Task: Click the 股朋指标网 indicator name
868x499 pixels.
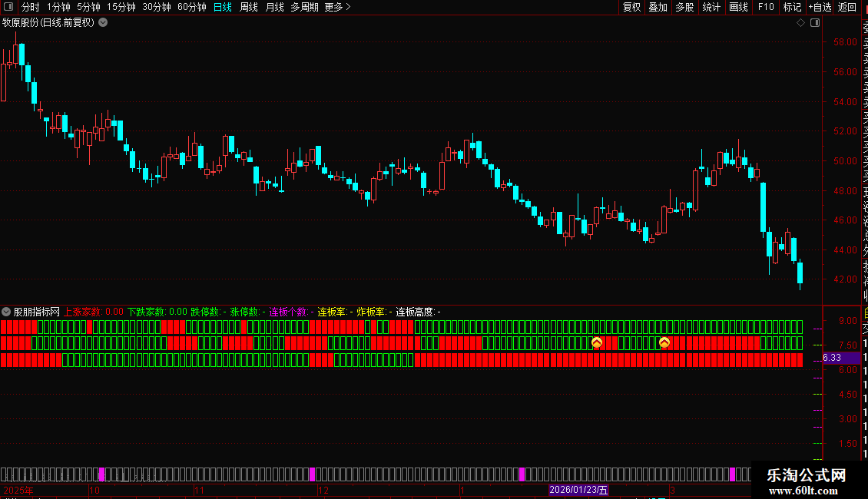Action: pyautogui.click(x=37, y=312)
